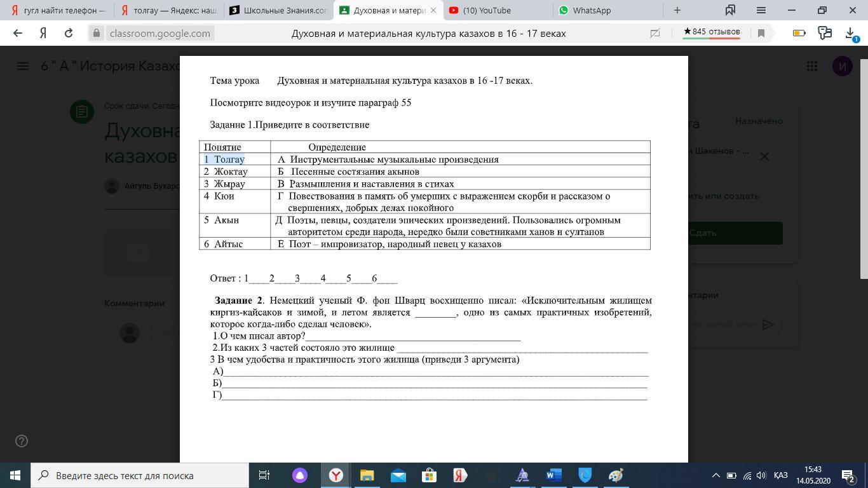Switch to the Школьные Знания.com tab
Viewport: 868px width, 488px height.
click(278, 10)
